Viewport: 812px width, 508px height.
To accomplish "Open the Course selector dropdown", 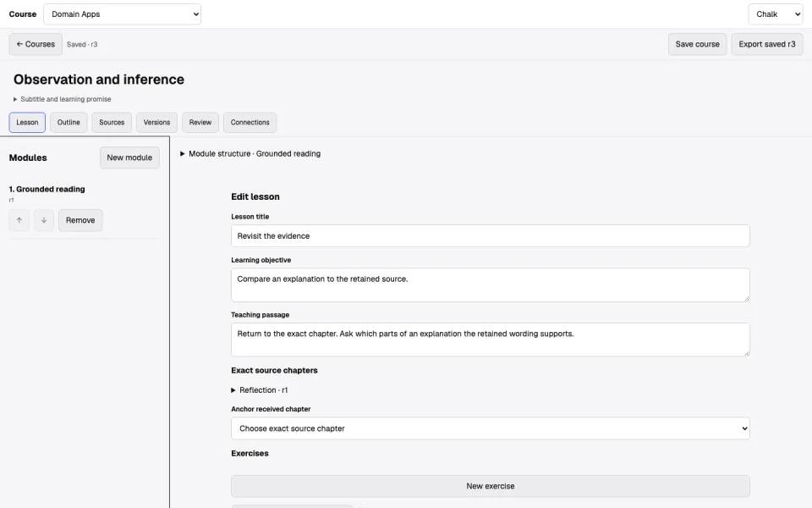I will (122, 14).
